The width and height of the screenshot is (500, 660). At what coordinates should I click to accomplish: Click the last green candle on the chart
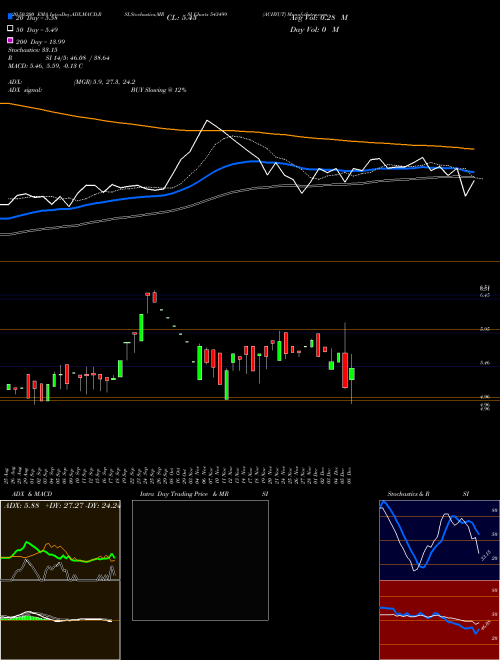click(x=352, y=374)
